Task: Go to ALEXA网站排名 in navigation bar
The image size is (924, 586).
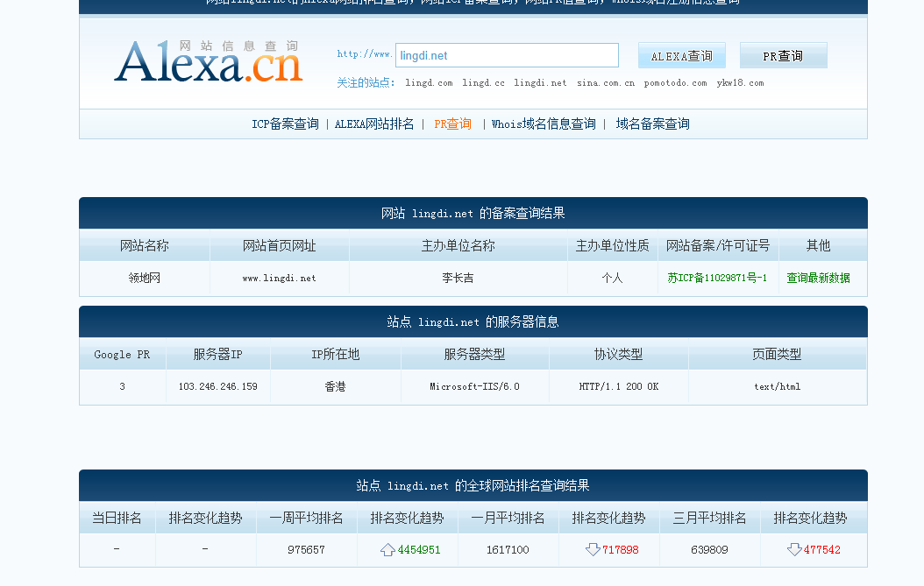Action: [374, 124]
